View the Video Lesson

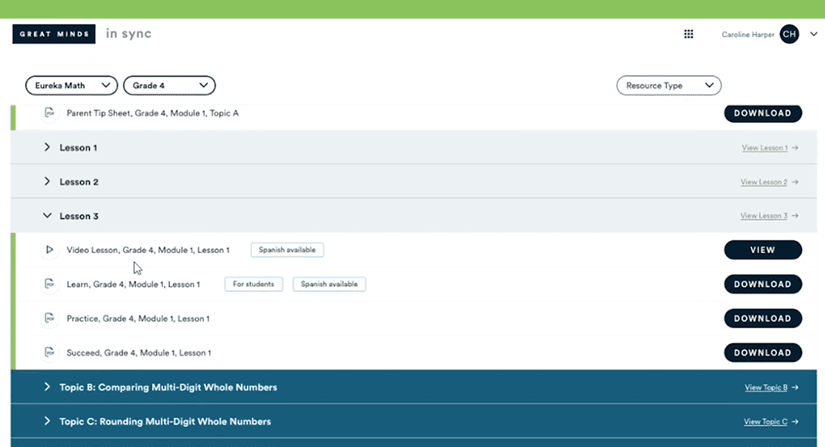[x=763, y=250]
